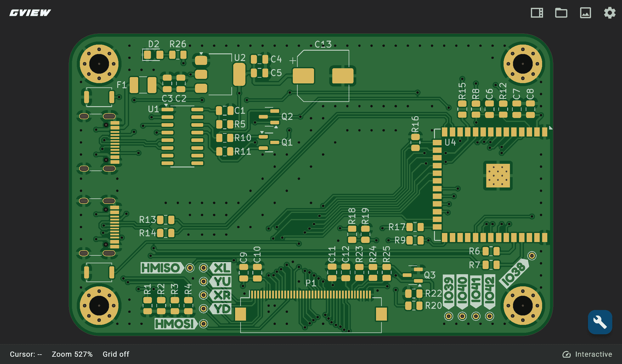This screenshot has height=364, width=622.
Task: Select the U4 module designator
Action: click(450, 142)
